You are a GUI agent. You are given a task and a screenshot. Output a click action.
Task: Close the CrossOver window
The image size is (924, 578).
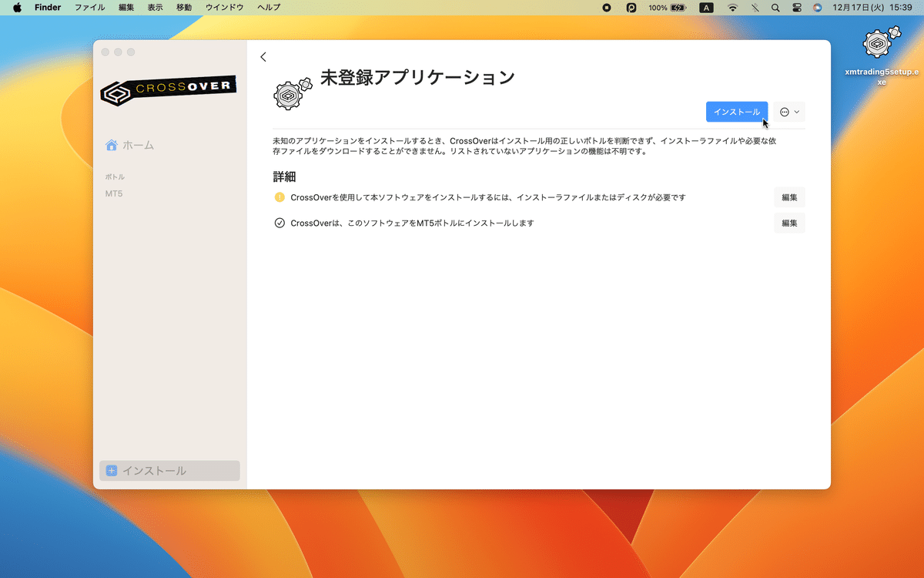(x=104, y=52)
